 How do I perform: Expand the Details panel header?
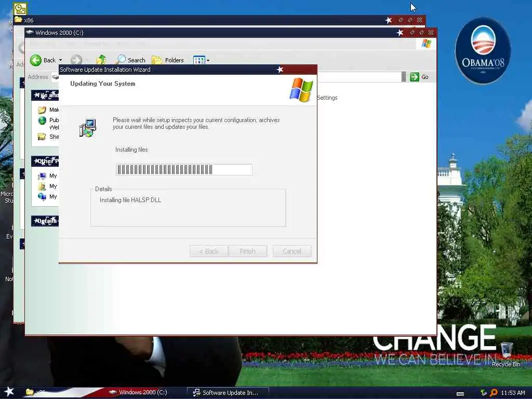click(x=45, y=221)
